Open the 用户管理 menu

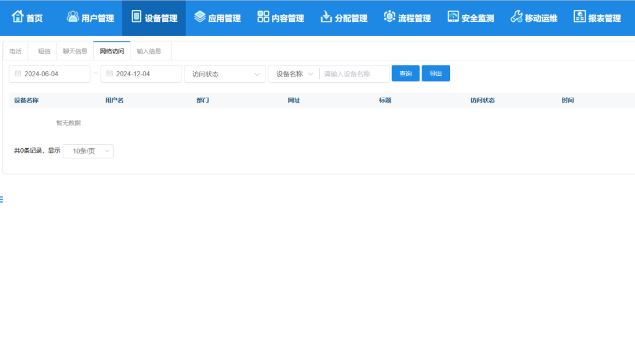[x=90, y=18]
